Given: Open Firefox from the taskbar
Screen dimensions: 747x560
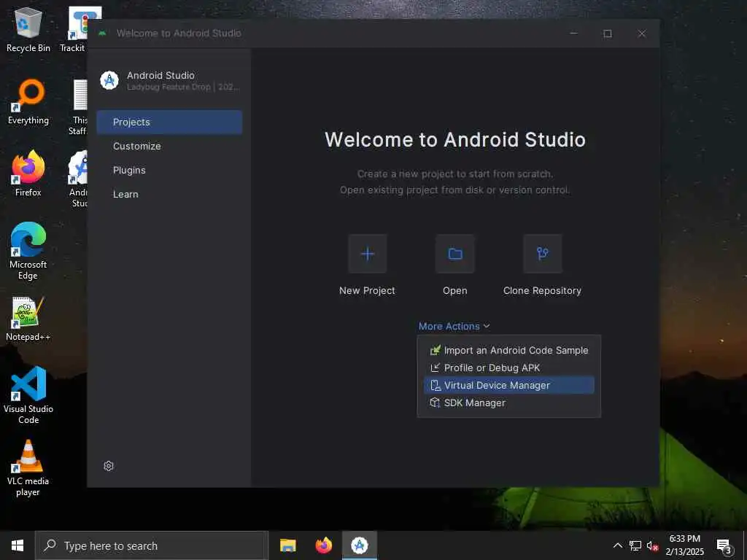Looking at the screenshot, I should pos(323,545).
